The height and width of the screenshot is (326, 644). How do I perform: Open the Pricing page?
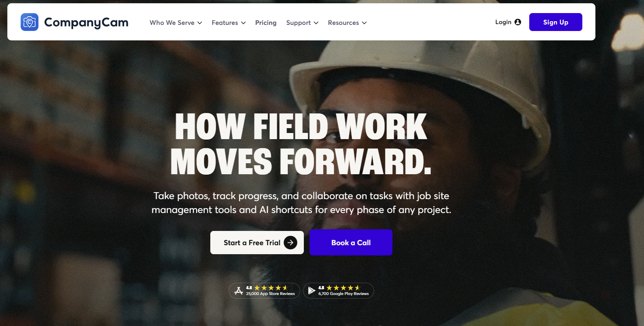point(266,23)
